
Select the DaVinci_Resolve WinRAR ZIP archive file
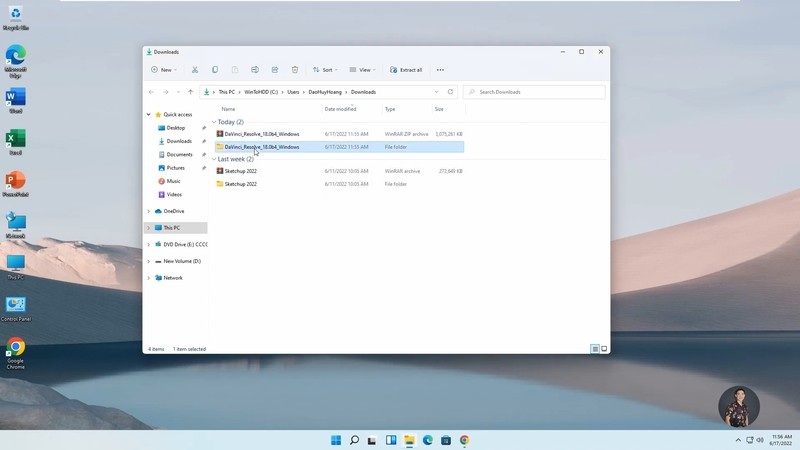click(x=339, y=134)
